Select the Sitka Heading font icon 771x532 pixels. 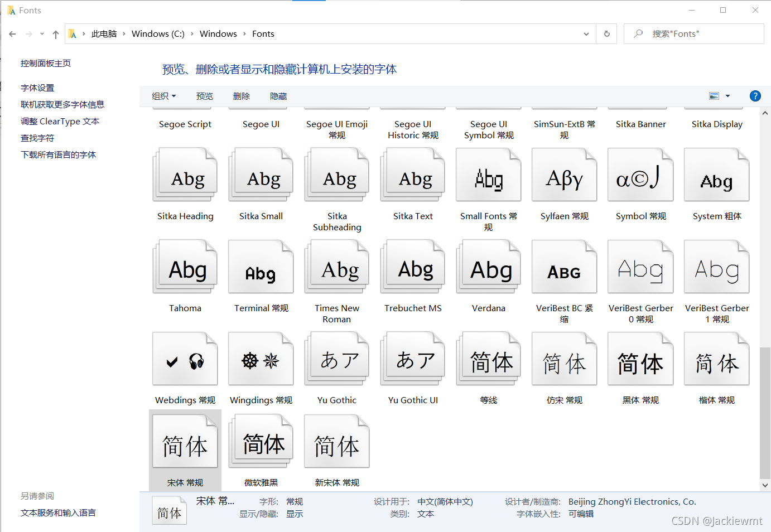point(185,175)
